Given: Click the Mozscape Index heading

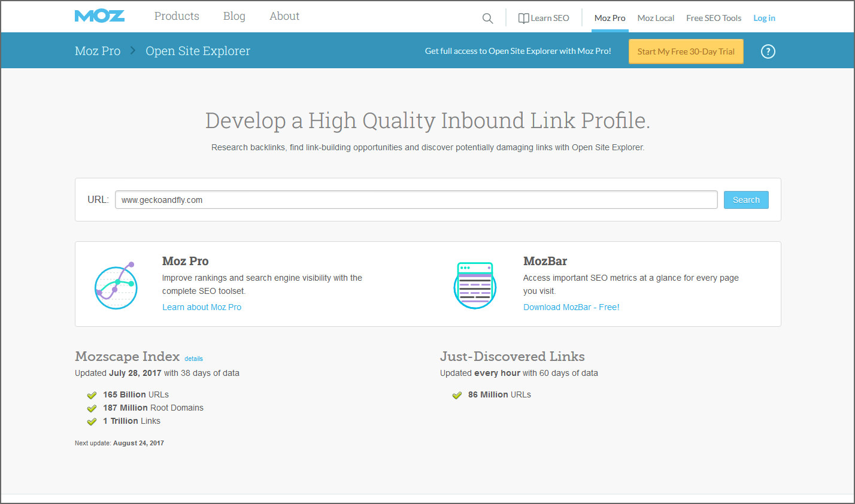Looking at the screenshot, I should tap(127, 356).
